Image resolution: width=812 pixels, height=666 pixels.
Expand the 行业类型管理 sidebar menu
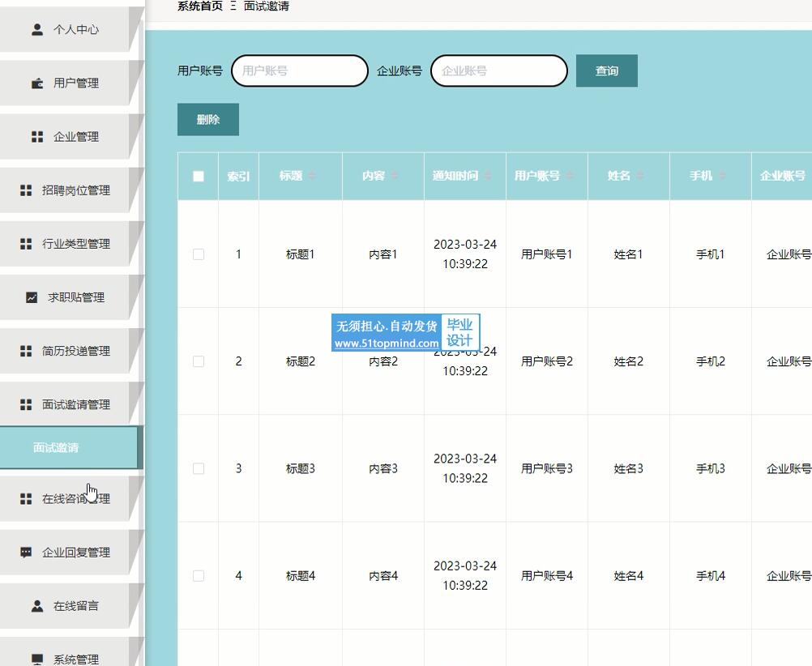tap(75, 244)
